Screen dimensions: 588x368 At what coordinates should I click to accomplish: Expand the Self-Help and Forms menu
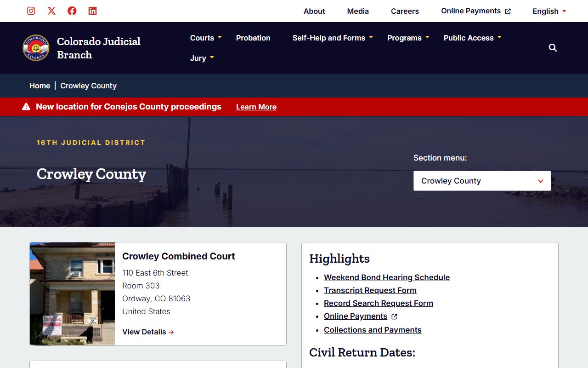click(333, 38)
